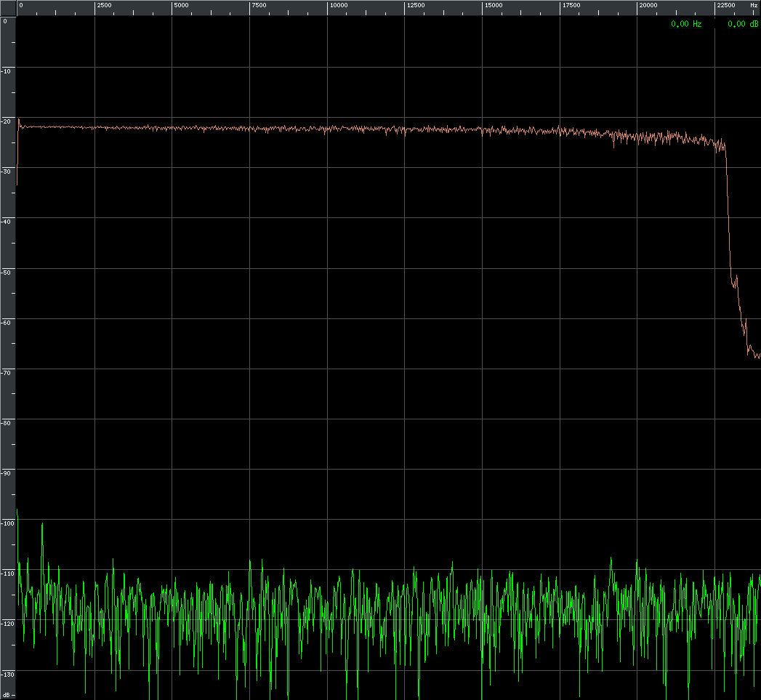Click the 7500 mark on frequency ruler

click(x=259, y=5)
